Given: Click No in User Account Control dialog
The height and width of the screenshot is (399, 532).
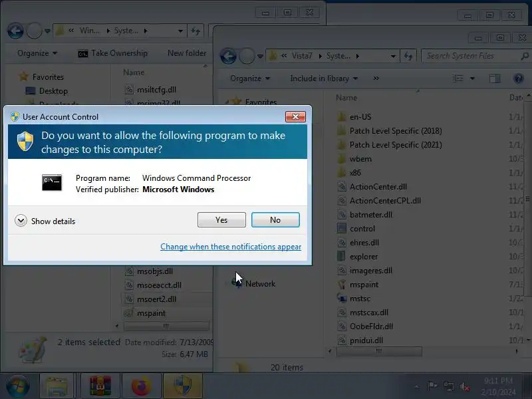Looking at the screenshot, I should (x=275, y=220).
